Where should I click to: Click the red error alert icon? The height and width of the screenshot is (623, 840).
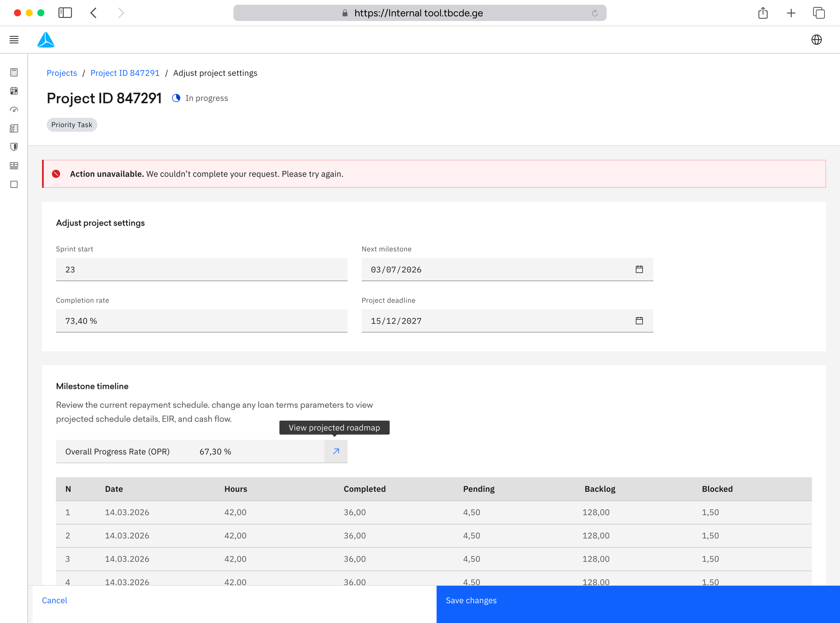[x=56, y=174]
